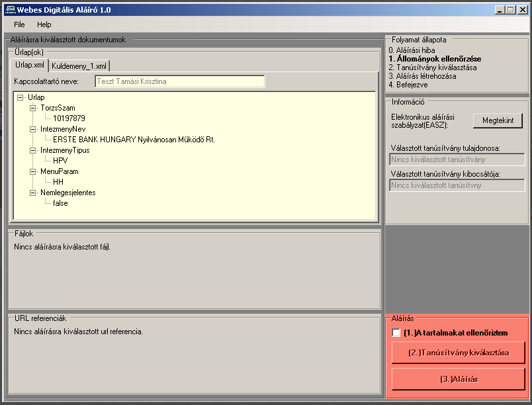Click status step Állományok ellenőrzése
Image resolution: width=532 pixels, height=405 pixels.
435,59
